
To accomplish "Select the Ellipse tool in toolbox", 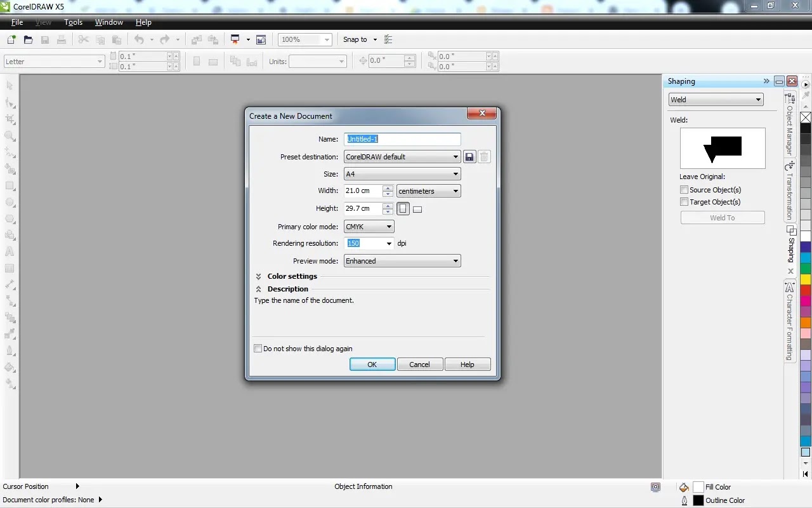I will pos(10,202).
